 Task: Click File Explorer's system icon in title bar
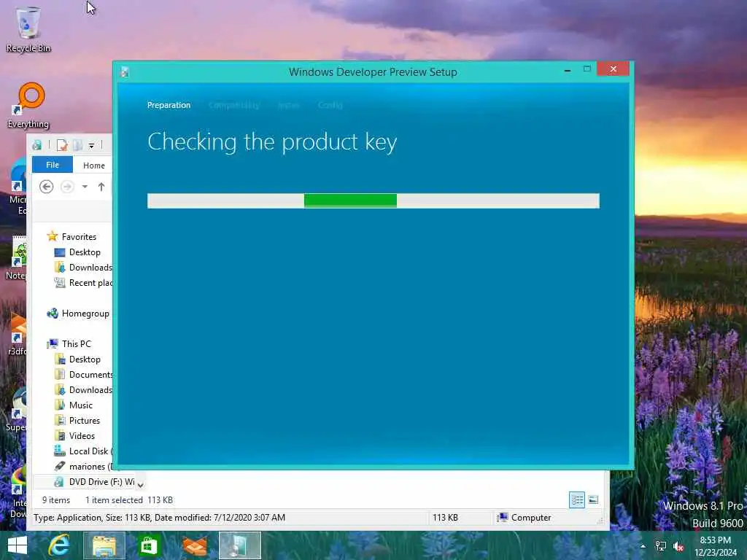37,145
